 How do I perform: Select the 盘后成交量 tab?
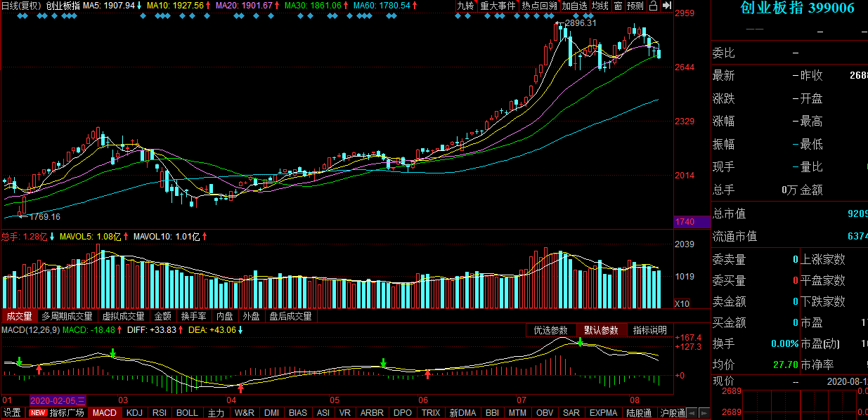[290, 316]
